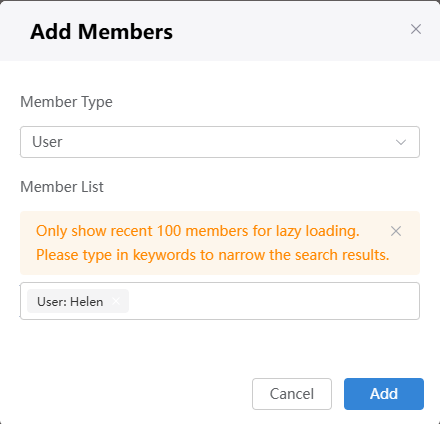The height and width of the screenshot is (424, 440).
Task: Expand the Member Type chevron arrow
Action: point(401,142)
